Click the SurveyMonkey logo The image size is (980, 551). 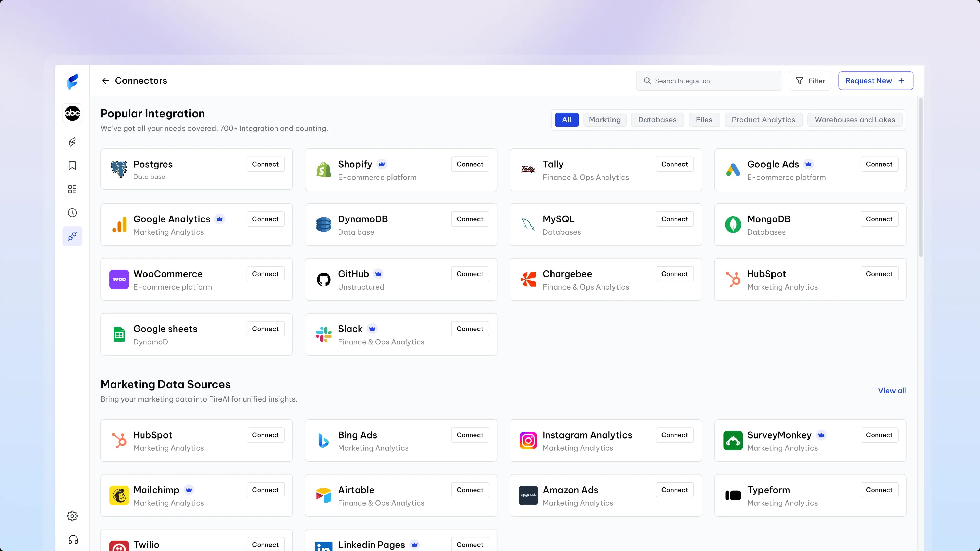coord(733,441)
